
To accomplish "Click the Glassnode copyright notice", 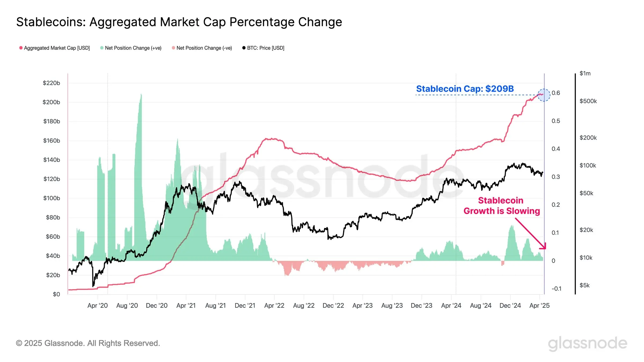I will (x=88, y=343).
